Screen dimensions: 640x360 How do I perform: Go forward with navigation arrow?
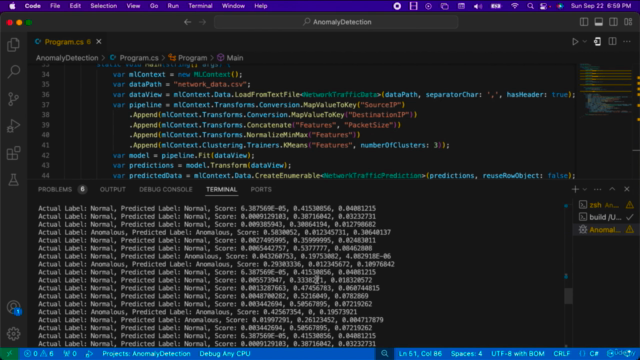pos(202,22)
